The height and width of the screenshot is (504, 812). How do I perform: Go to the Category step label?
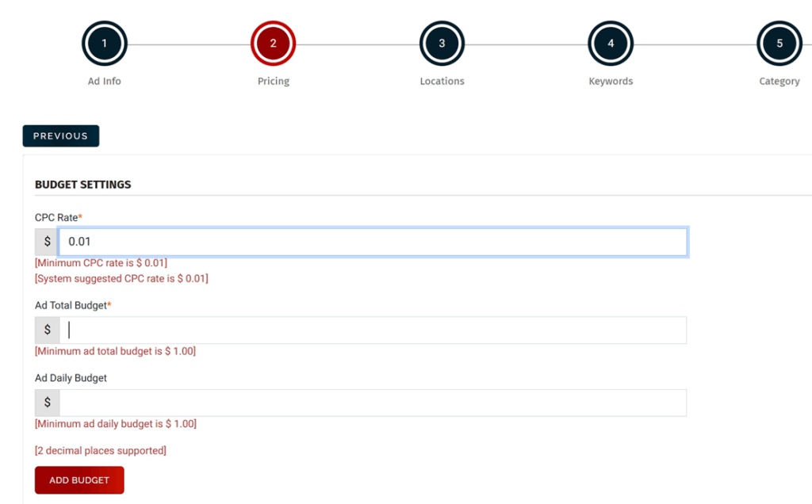(x=779, y=81)
